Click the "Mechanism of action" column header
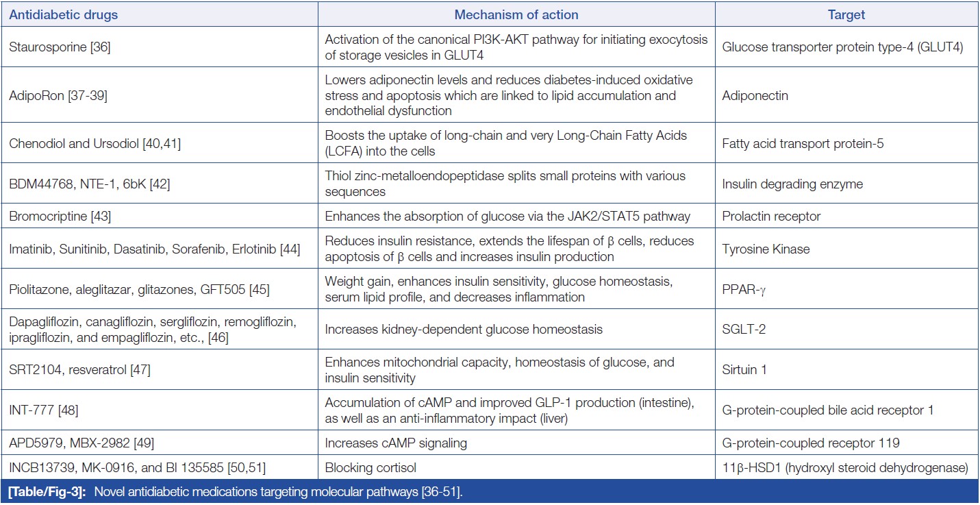Image resolution: width=980 pixels, height=505 pixels. 516,14
